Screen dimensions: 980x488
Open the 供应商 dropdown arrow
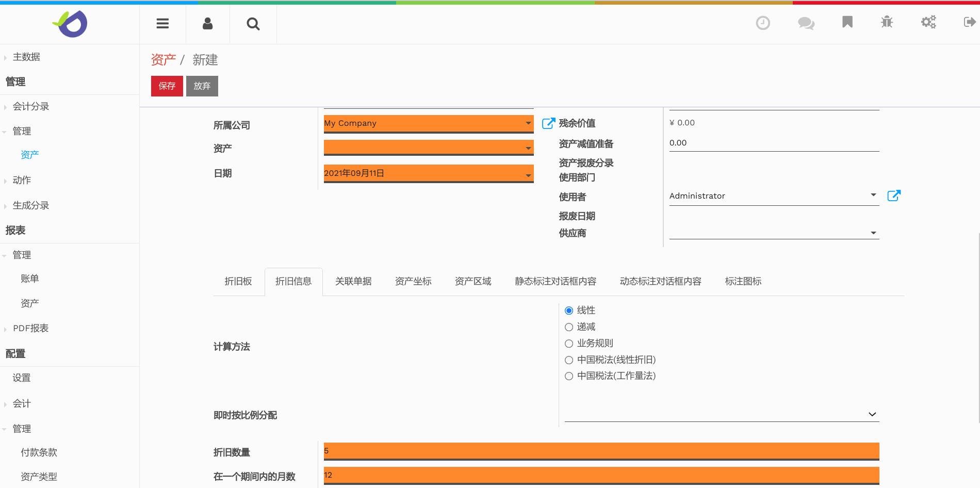[873, 233]
